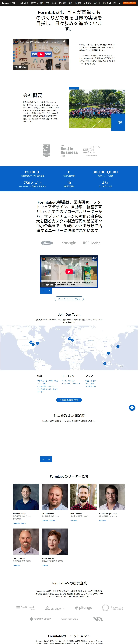Click the westernmost map pin in North America
The width and height of the screenshot is (140, 644).
tap(31, 343)
